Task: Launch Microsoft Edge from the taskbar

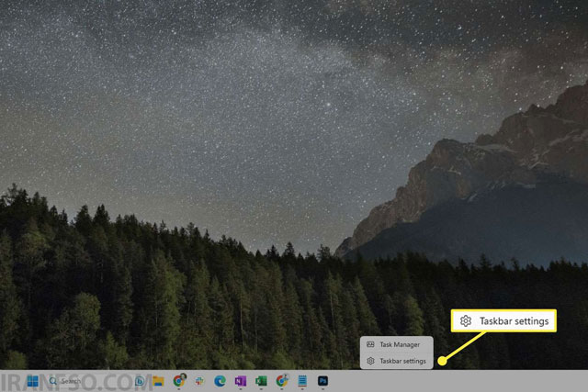Action: point(220,381)
